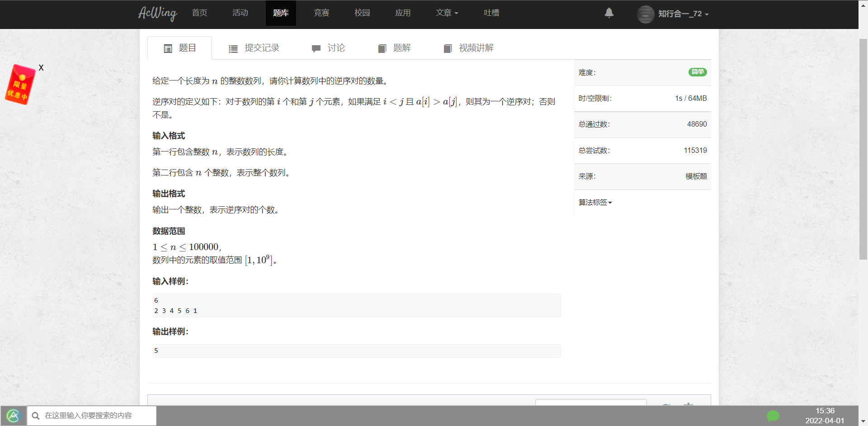Image resolution: width=868 pixels, height=426 pixels.
Task: Click the green AcWing icon near search bar
Action: 14,416
